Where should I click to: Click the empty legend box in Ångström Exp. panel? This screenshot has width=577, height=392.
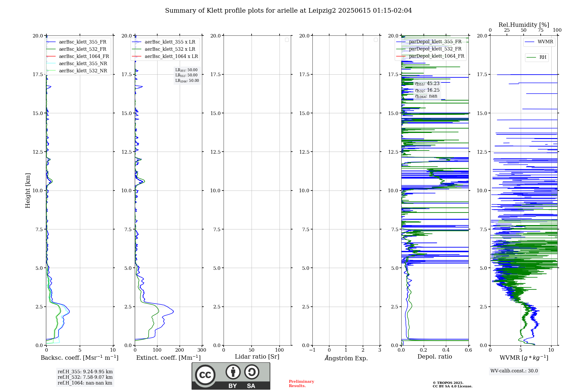[376, 40]
